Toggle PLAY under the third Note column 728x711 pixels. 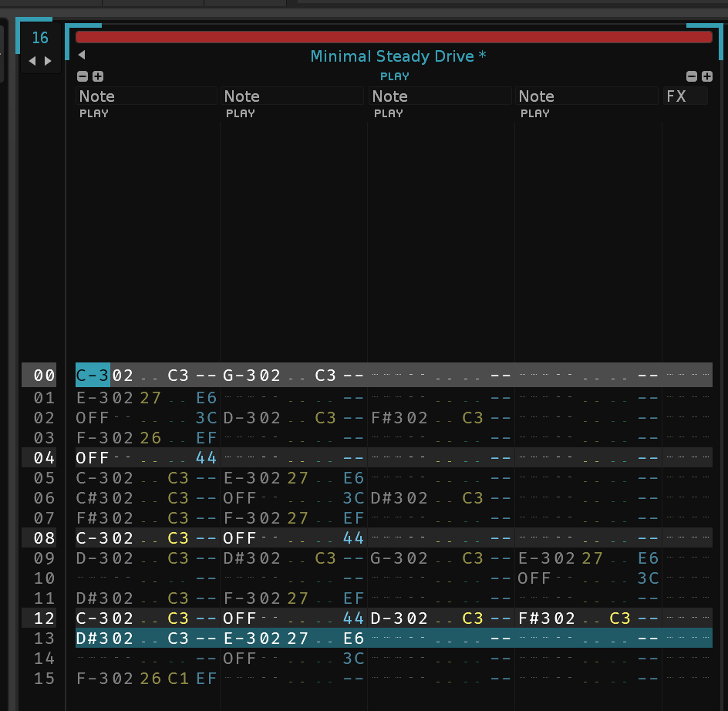[x=389, y=113]
